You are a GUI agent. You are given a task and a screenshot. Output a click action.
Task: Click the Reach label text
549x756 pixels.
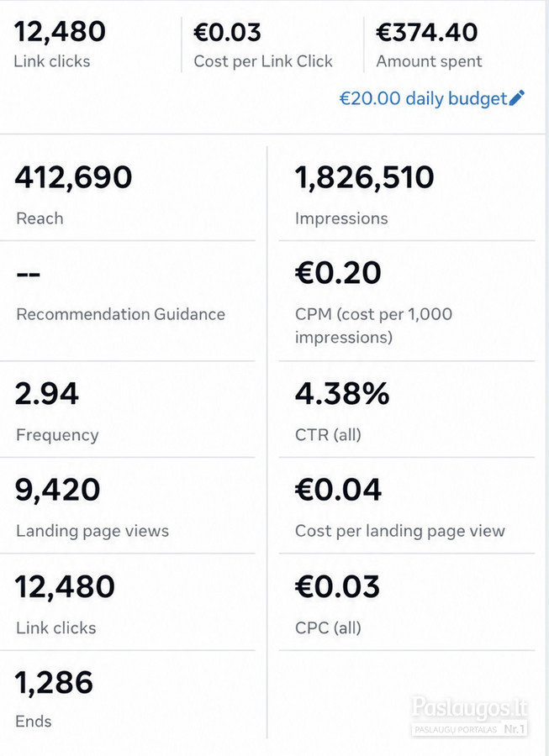click(x=40, y=218)
